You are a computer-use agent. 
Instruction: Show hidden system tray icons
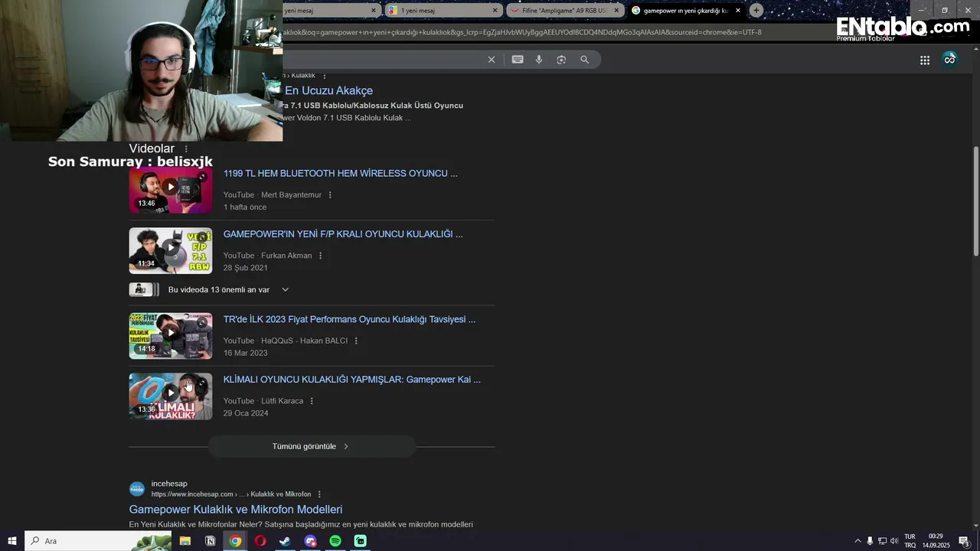tap(857, 541)
